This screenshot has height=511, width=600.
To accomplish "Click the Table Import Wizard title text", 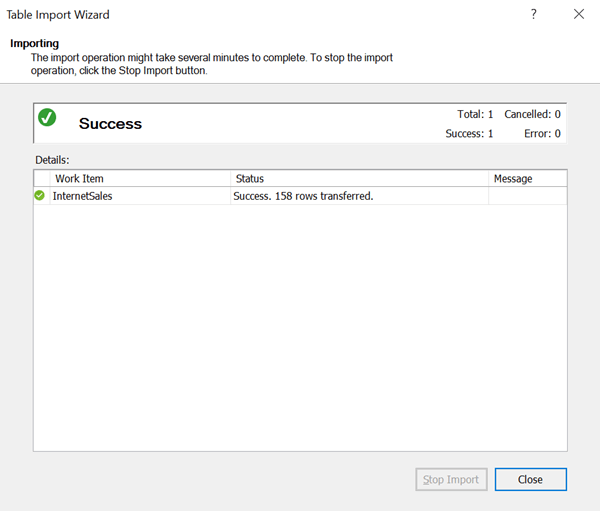I will point(58,15).
